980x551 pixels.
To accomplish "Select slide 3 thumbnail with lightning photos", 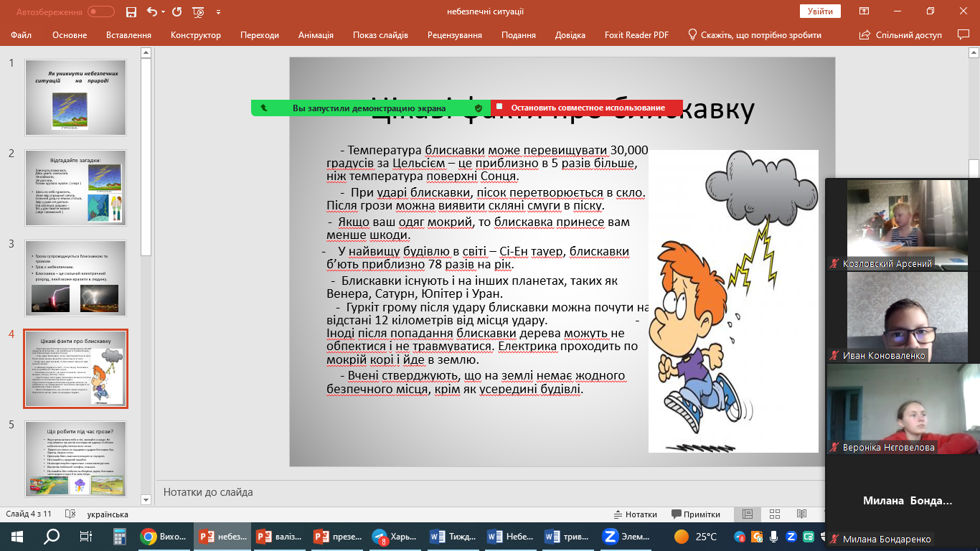I will click(x=75, y=278).
